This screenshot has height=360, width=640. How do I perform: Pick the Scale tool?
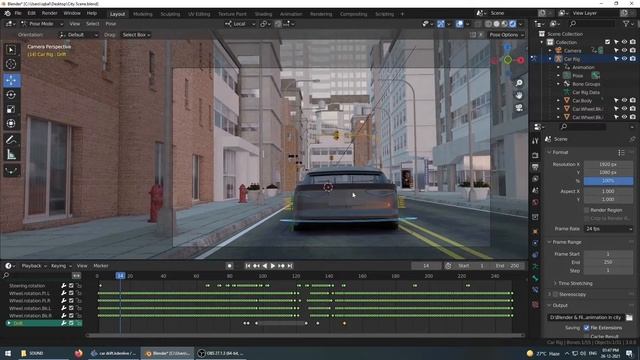11,109
